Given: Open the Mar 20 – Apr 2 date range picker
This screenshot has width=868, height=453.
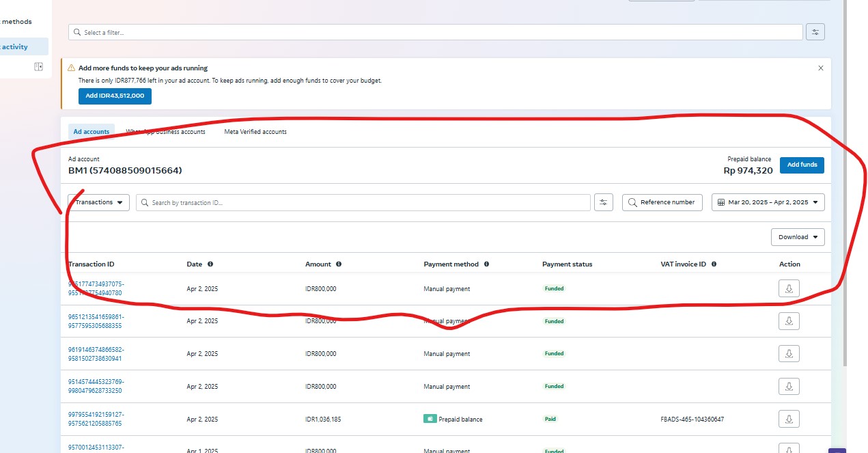Looking at the screenshot, I should (x=768, y=202).
